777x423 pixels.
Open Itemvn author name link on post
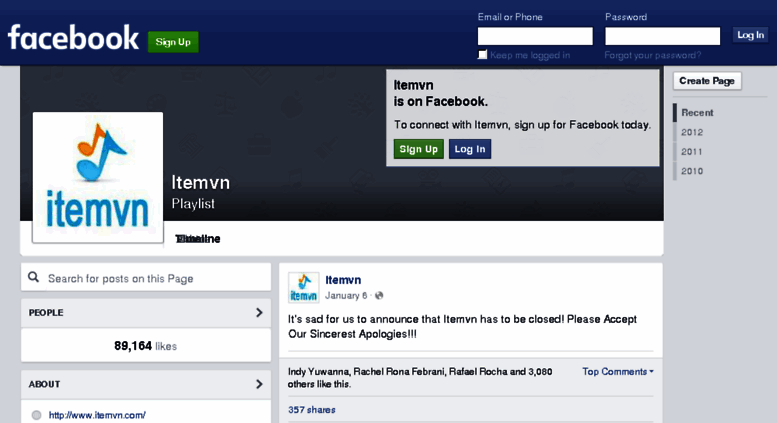tap(343, 280)
